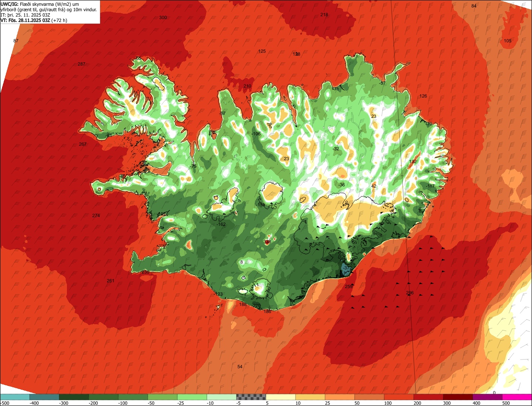Select map value 259 near the southeast shore
Screen dimensions: 532x406
[x=349, y=286]
